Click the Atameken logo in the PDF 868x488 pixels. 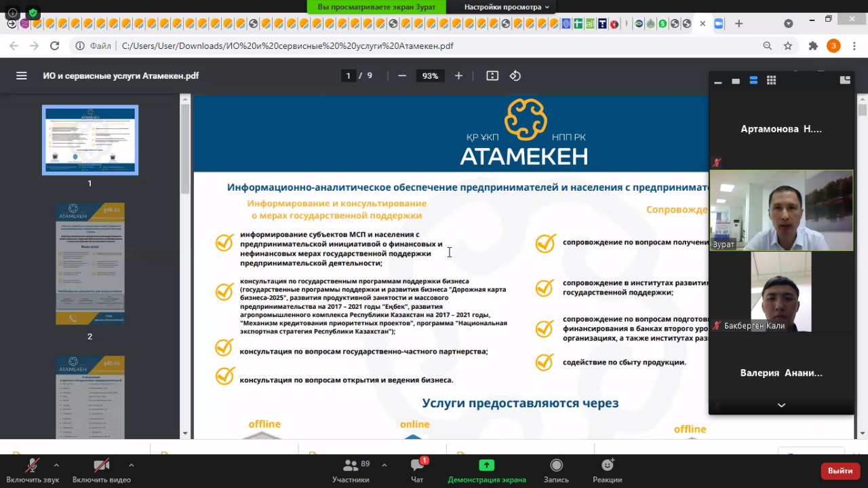tap(524, 133)
